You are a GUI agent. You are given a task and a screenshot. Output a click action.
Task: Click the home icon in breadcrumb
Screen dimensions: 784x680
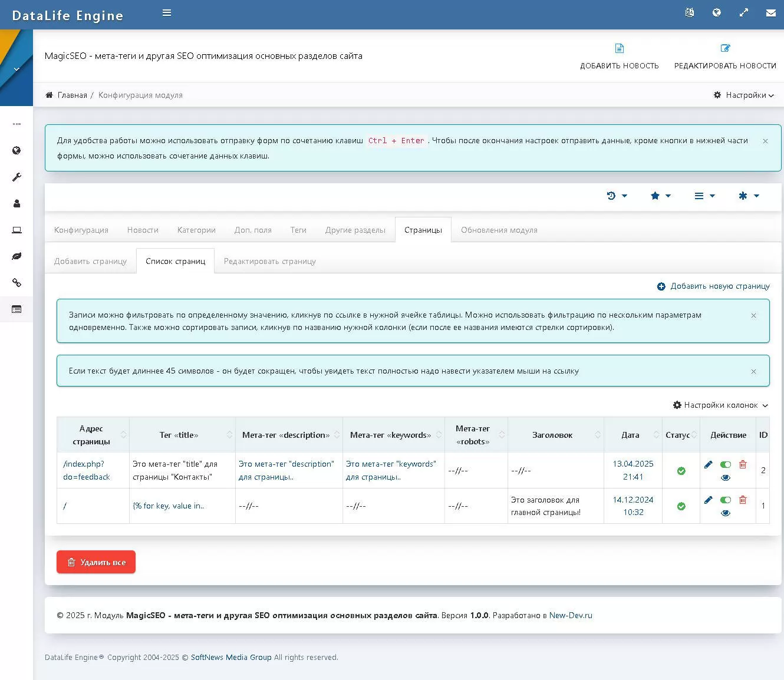point(50,95)
